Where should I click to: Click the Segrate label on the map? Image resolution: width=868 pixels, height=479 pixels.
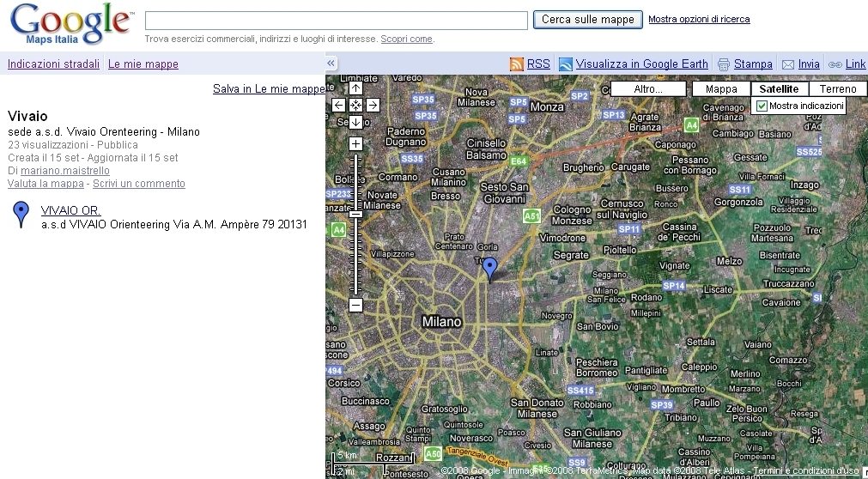coord(571,255)
